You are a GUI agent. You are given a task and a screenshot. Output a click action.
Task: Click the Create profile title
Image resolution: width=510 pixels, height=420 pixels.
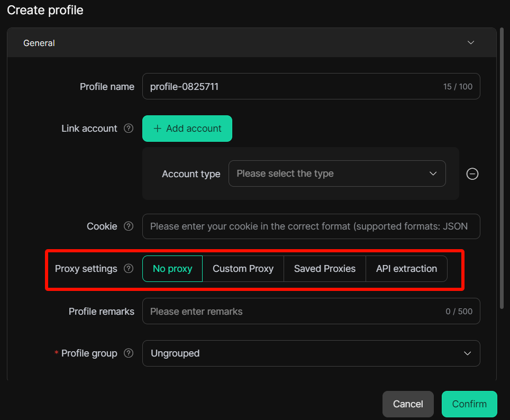coord(45,10)
